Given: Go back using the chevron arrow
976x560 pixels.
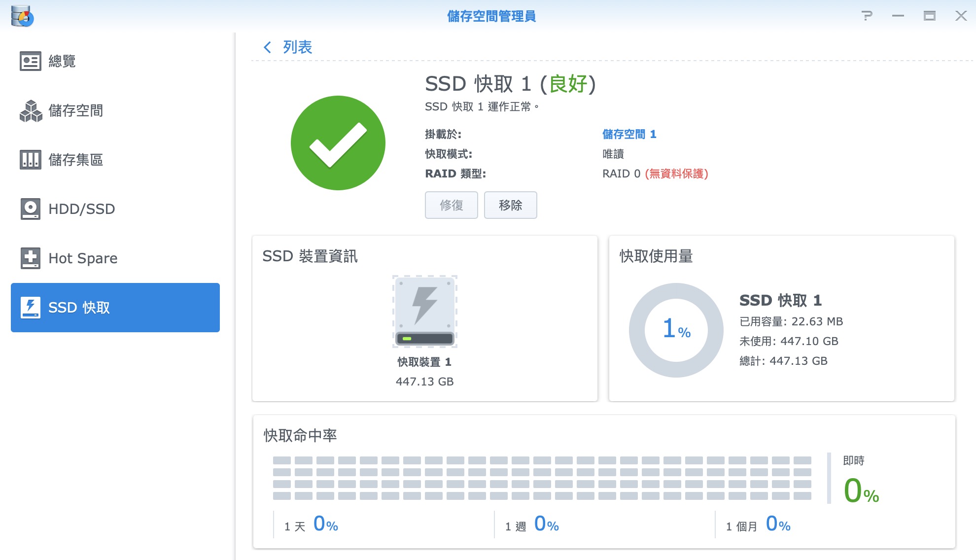Looking at the screenshot, I should tap(268, 47).
